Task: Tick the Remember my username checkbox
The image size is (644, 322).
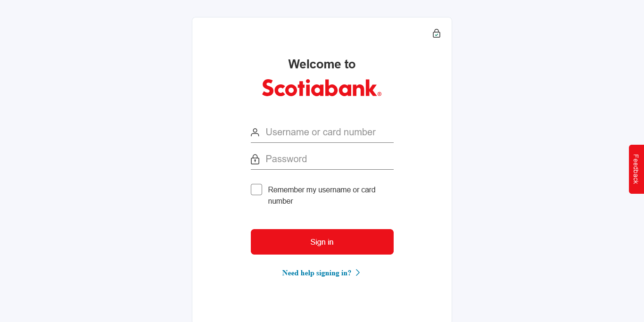Action: (x=256, y=190)
